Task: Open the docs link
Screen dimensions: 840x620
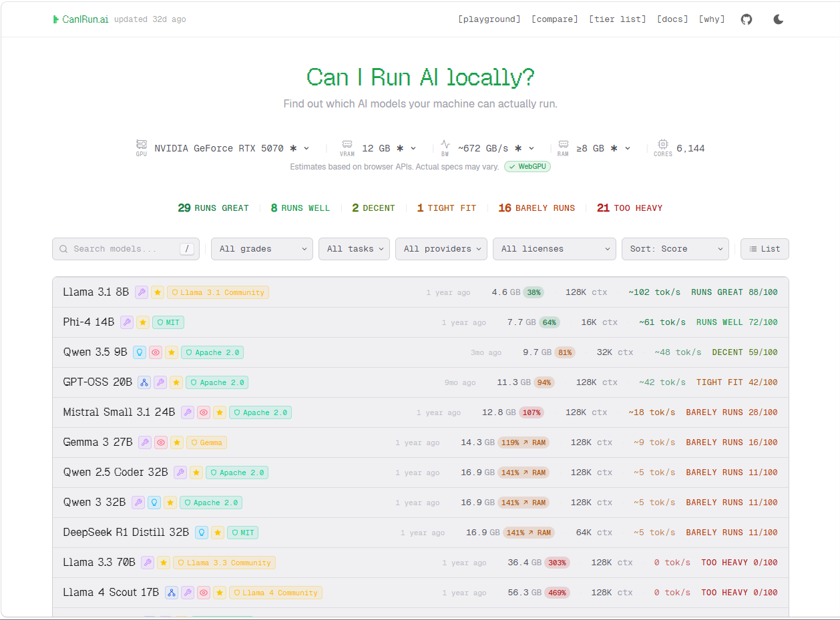Action: [x=672, y=19]
